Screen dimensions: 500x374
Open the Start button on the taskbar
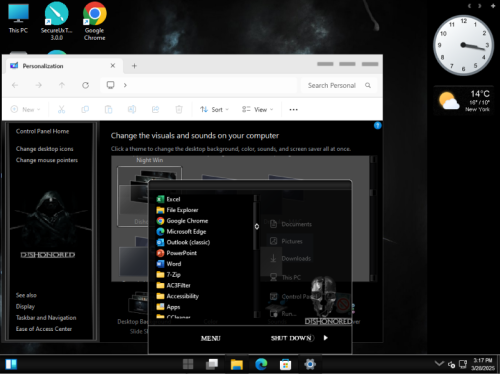188,364
